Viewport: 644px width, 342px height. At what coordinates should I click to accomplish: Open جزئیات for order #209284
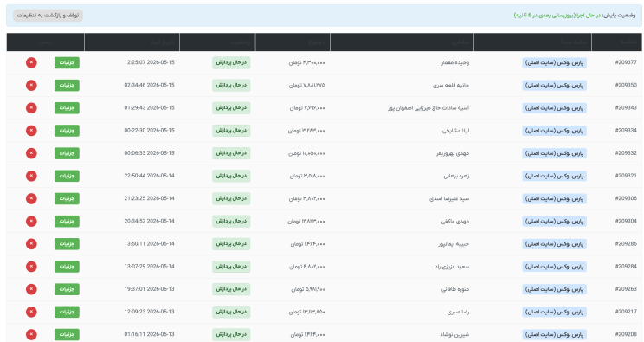tap(67, 267)
